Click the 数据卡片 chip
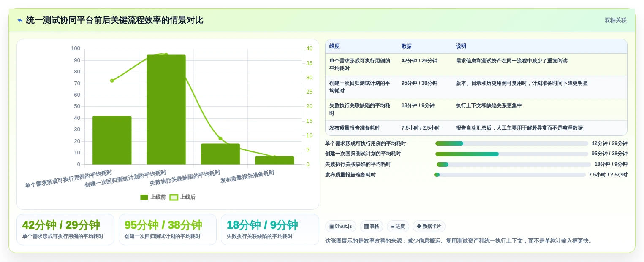 429,227
